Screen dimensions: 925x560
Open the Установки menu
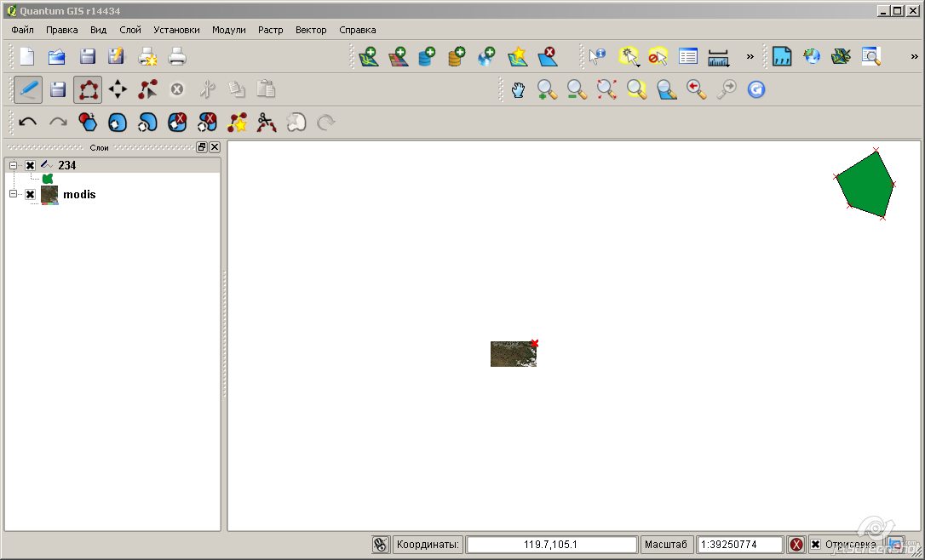(176, 30)
